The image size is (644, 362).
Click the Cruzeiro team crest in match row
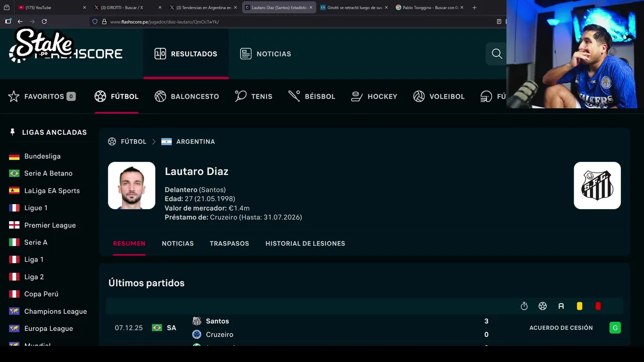197,334
